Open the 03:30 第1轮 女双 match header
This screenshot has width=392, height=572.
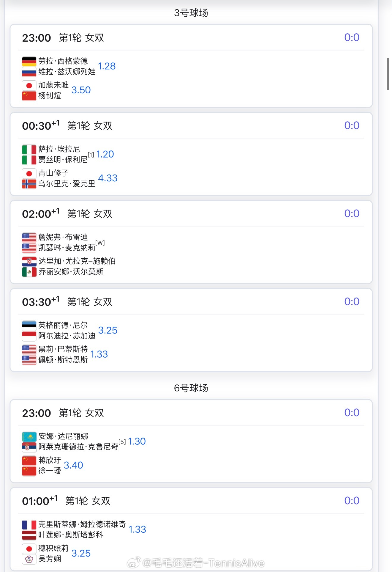coord(67,302)
